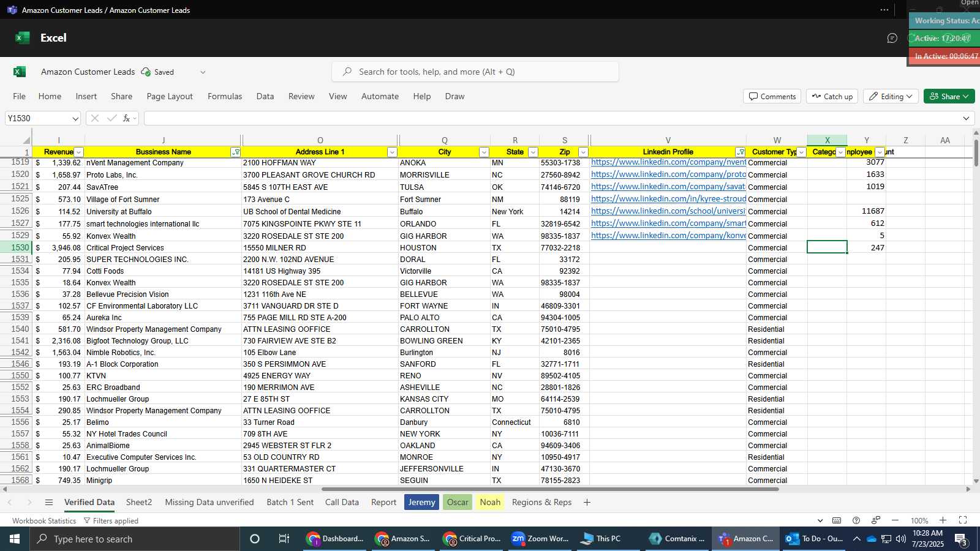This screenshot has height=551, width=980.
Task: Switch to the Formulas ribbon tab
Action: pos(225,96)
